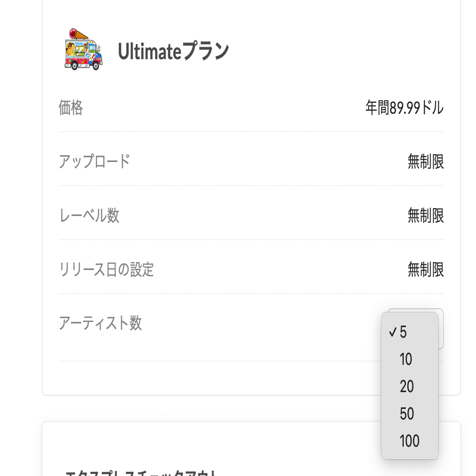This screenshot has width=476, height=476.
Task: Click 無制限 in the レーベル数 row
Action: point(426,215)
